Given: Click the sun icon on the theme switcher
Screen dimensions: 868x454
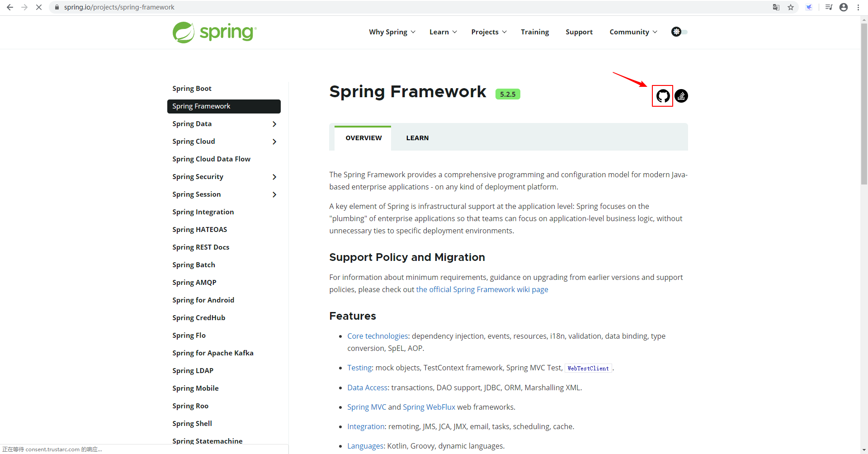Looking at the screenshot, I should click(676, 32).
